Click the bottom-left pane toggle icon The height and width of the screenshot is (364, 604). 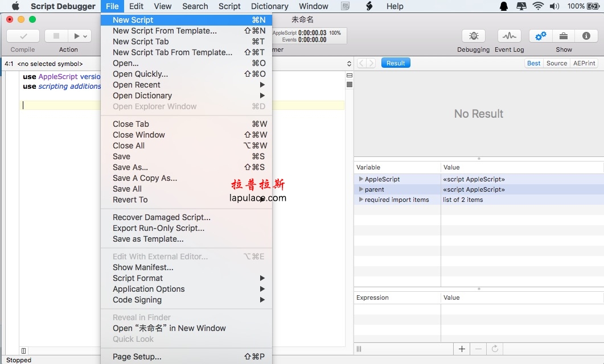[x=23, y=350]
